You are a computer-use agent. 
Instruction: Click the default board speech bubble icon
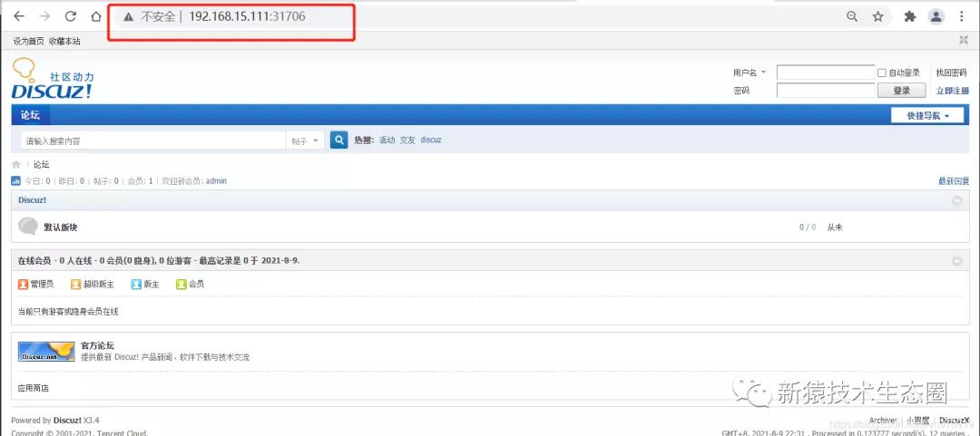[x=28, y=226]
